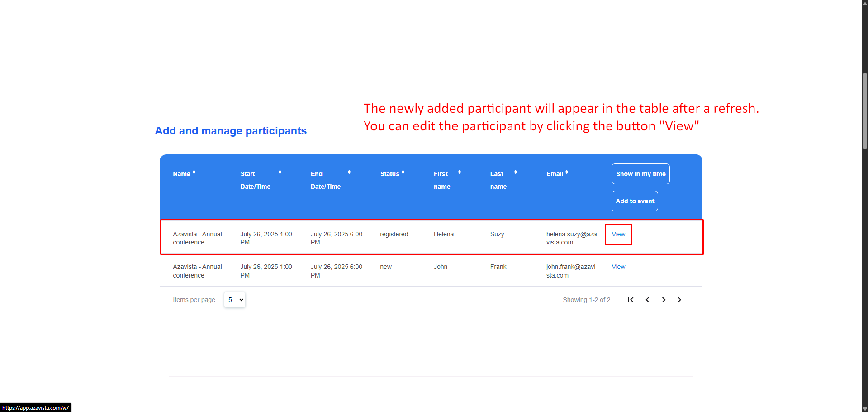Viewport: 868px width, 412px height.
Task: Sort by End Date/Time column
Action: (x=349, y=172)
